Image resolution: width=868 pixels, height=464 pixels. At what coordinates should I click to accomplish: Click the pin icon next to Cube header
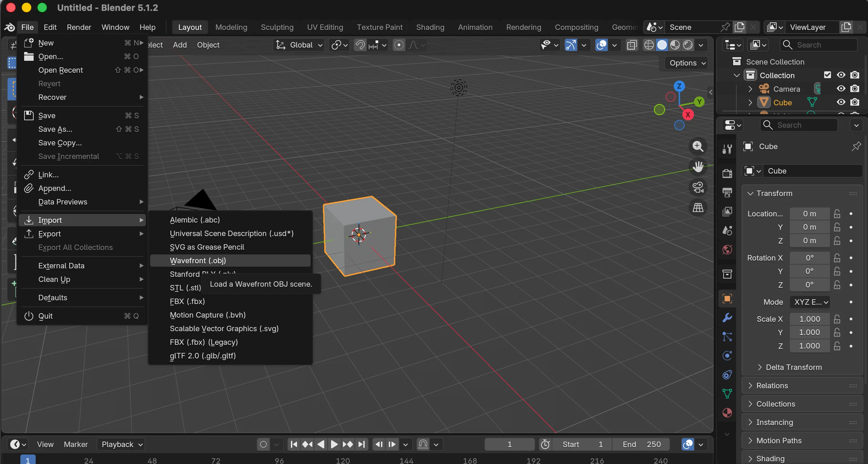click(856, 146)
